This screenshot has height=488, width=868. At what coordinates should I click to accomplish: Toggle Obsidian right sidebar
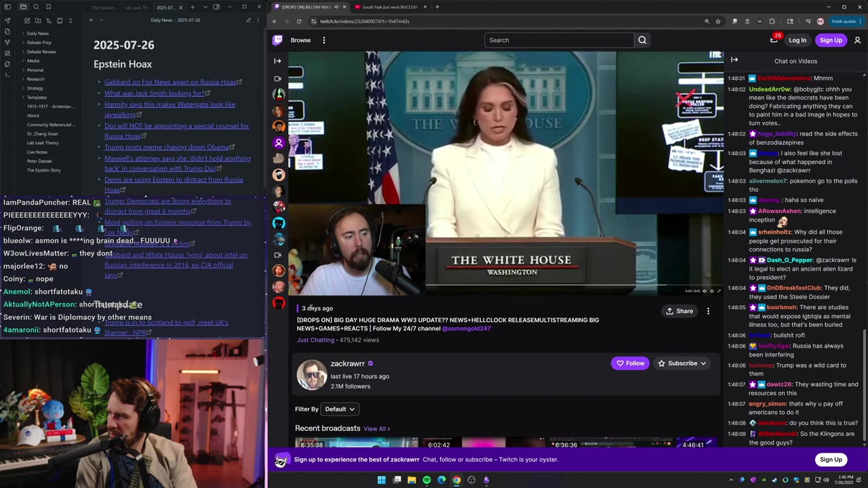coord(216,7)
